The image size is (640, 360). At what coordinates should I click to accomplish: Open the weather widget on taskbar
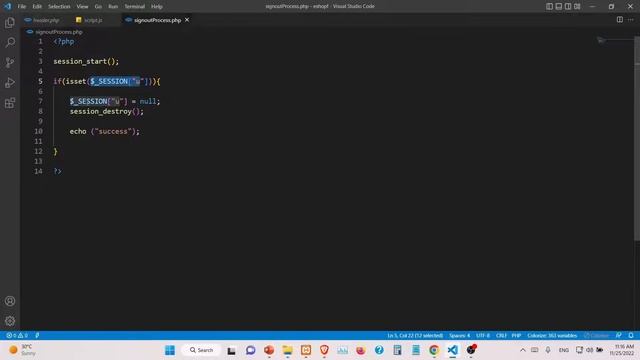(23, 350)
